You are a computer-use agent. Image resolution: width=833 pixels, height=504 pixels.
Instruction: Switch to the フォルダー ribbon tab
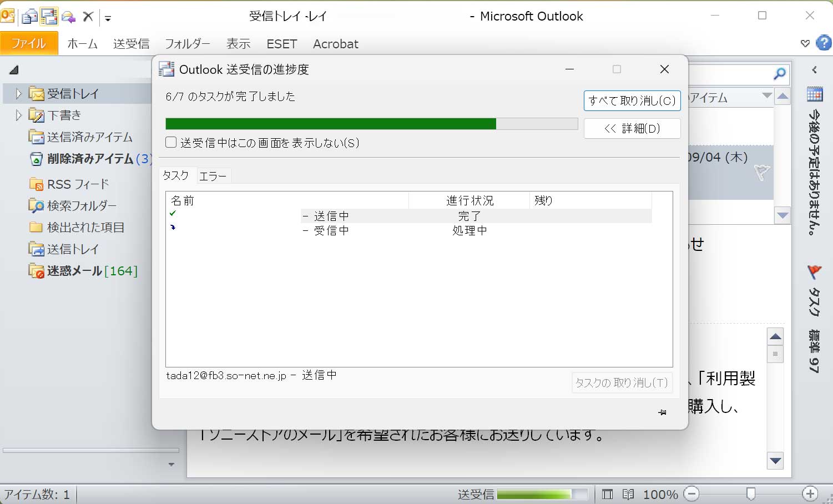[x=188, y=44]
